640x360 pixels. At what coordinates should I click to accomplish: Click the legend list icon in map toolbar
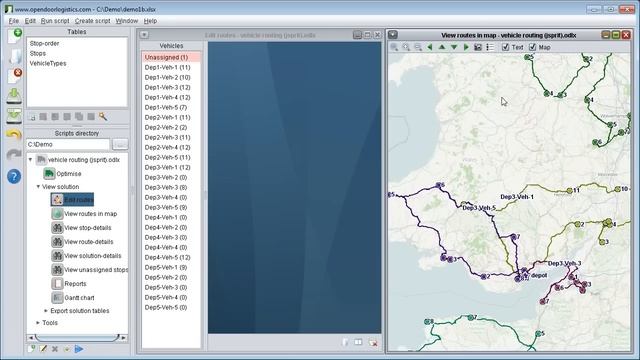pyautogui.click(x=490, y=47)
